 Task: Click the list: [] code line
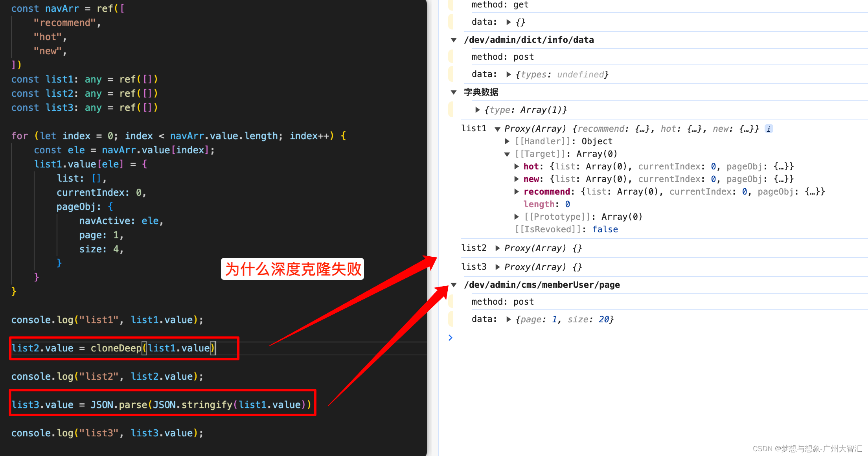[82, 178]
